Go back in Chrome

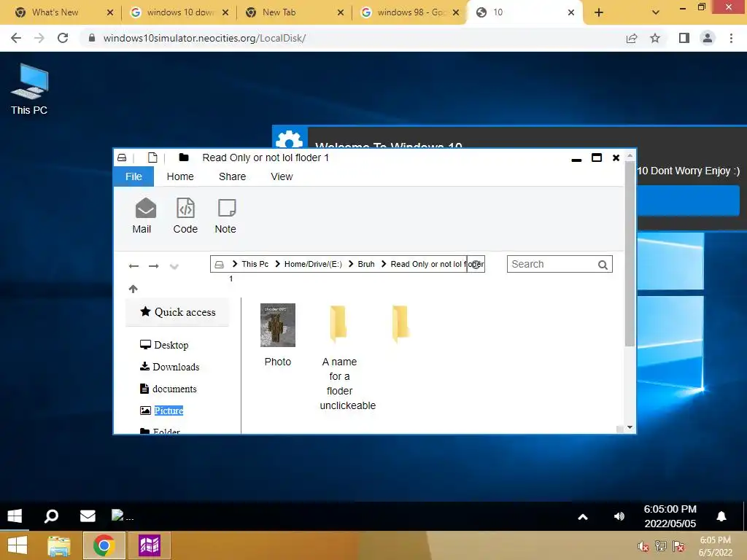coord(16,38)
